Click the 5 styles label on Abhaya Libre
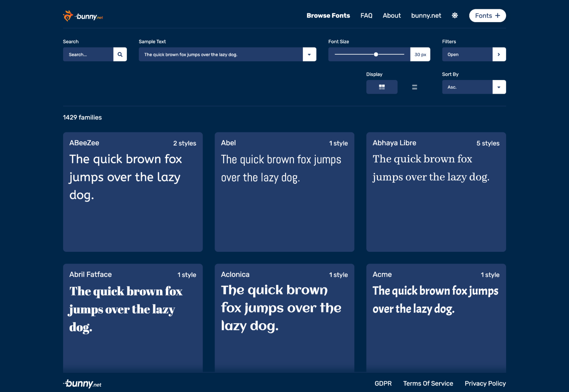This screenshot has height=392, width=569. coord(488,143)
